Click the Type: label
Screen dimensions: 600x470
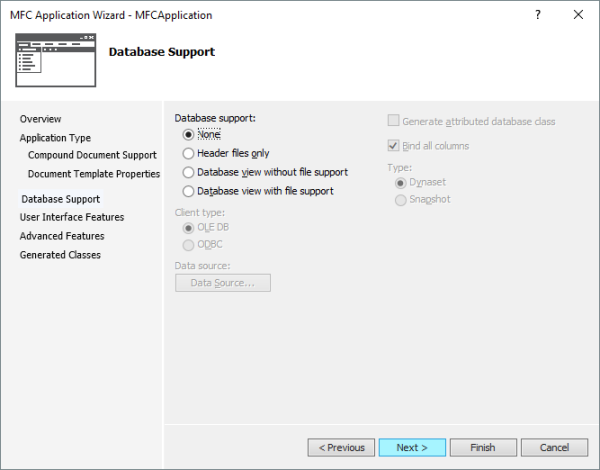coord(399,168)
